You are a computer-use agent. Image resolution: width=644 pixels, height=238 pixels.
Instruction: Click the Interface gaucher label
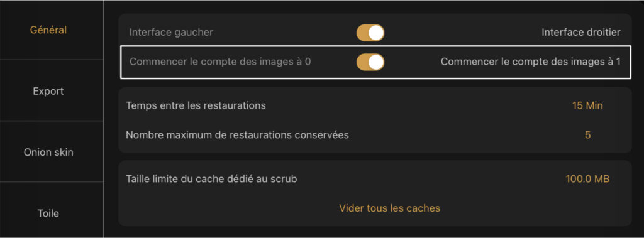point(171,33)
